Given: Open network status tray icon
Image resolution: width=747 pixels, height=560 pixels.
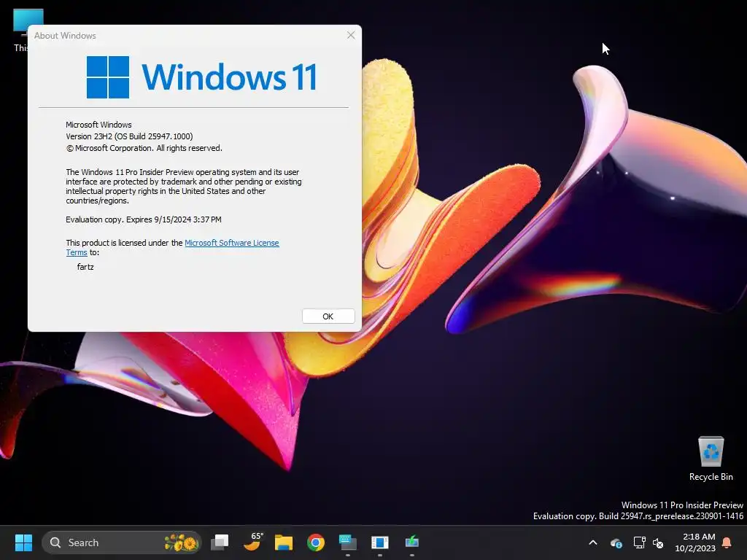Looking at the screenshot, I should (639, 542).
